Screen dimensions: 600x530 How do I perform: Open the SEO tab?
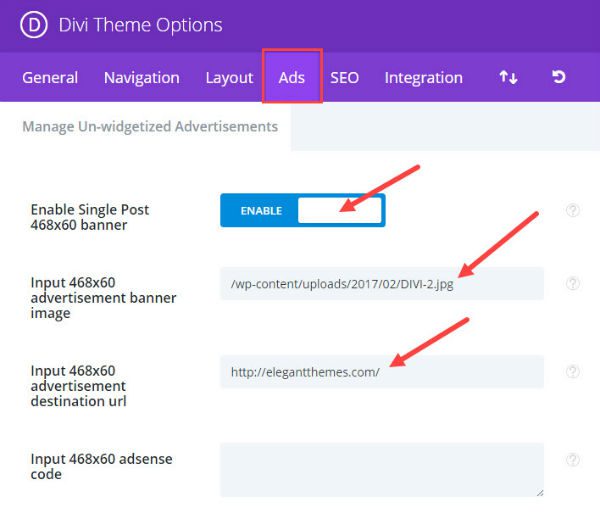tap(344, 77)
